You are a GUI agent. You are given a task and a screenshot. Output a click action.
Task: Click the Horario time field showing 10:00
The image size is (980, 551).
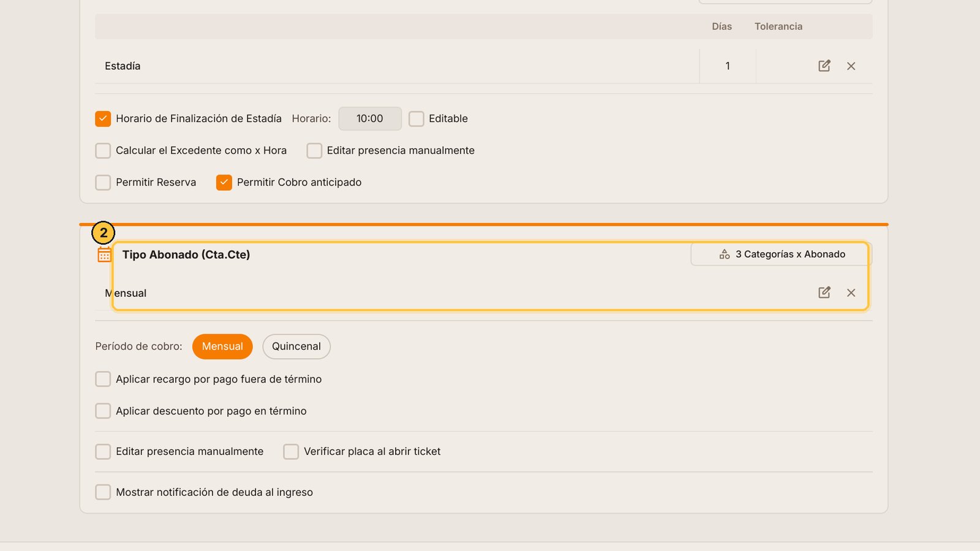pyautogui.click(x=370, y=119)
